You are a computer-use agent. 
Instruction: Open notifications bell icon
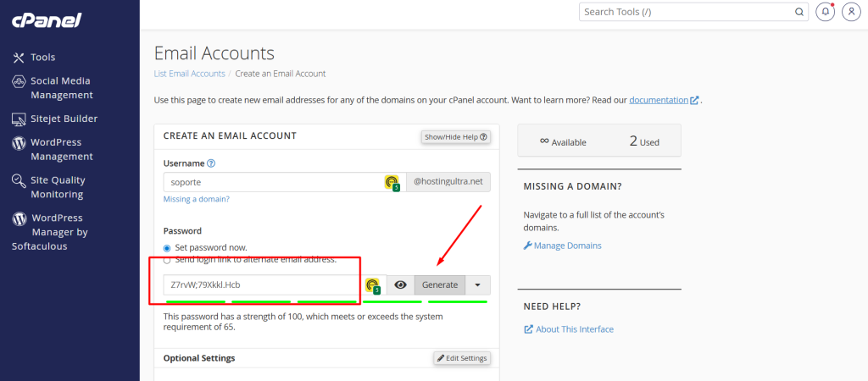[x=825, y=13]
